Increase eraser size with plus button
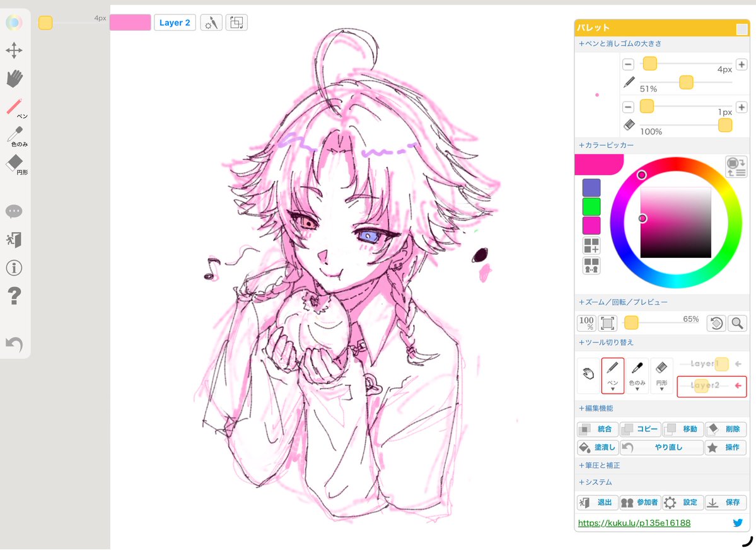756x550 pixels. (x=741, y=107)
